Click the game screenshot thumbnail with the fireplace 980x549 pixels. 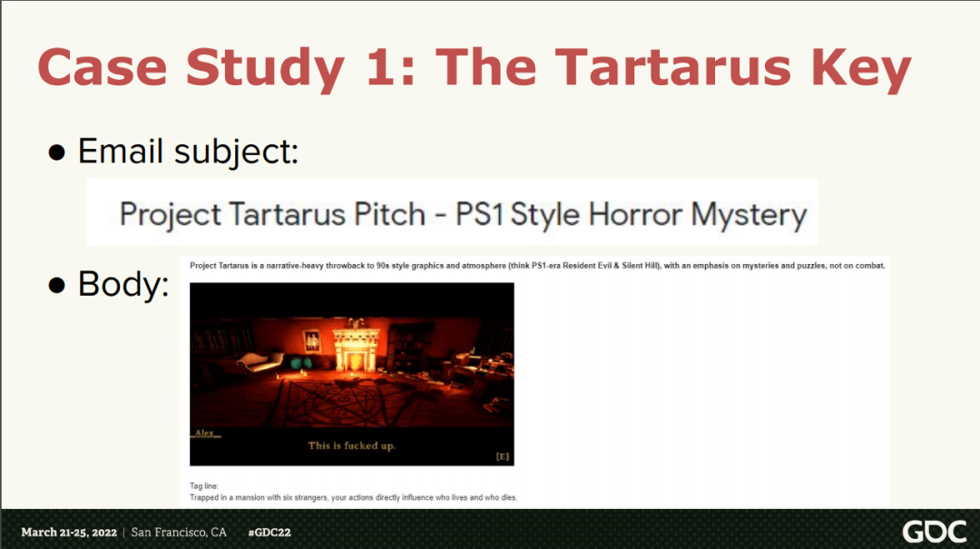(352, 374)
